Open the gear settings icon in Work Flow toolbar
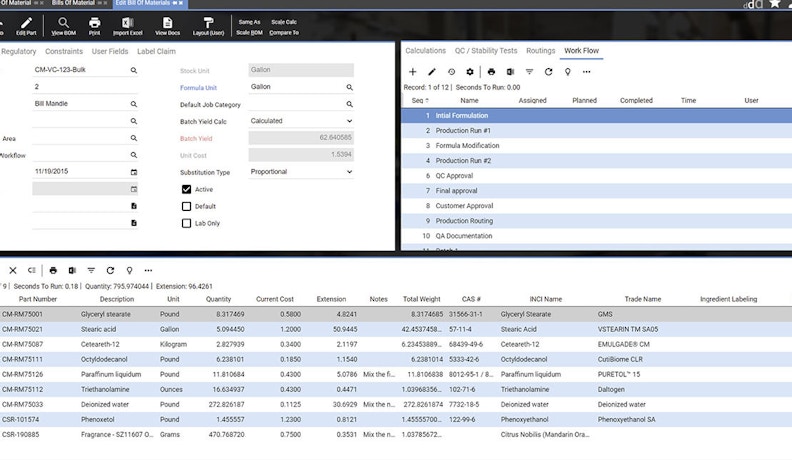 [470, 72]
